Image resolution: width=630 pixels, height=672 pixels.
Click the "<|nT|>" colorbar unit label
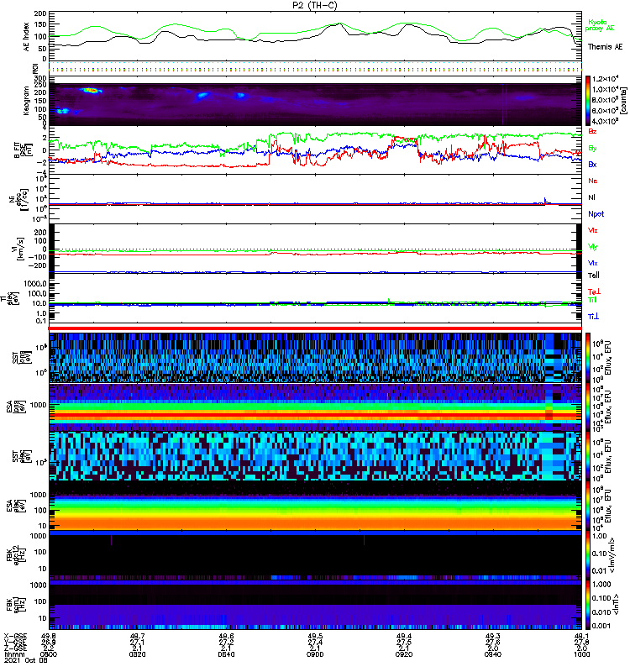617,604
